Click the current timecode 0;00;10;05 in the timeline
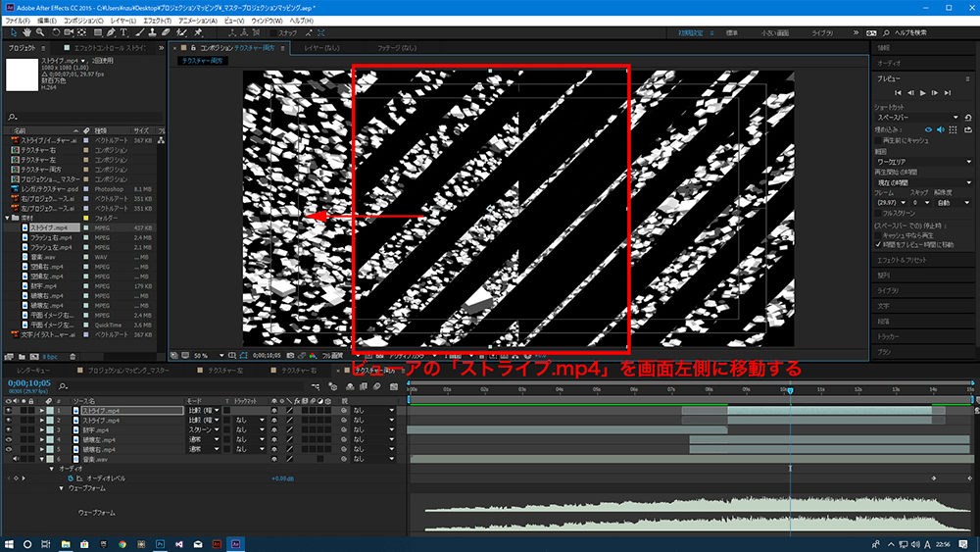Viewport: 980px width, 552px height. (29, 383)
